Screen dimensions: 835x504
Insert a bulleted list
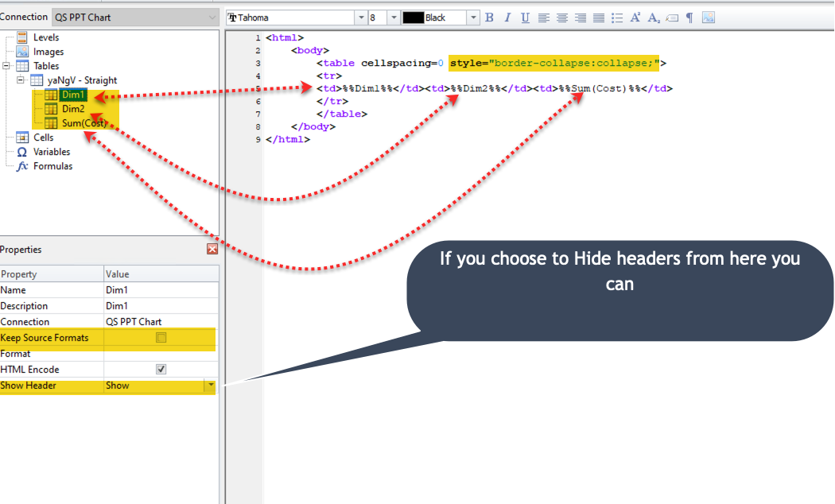(x=616, y=17)
